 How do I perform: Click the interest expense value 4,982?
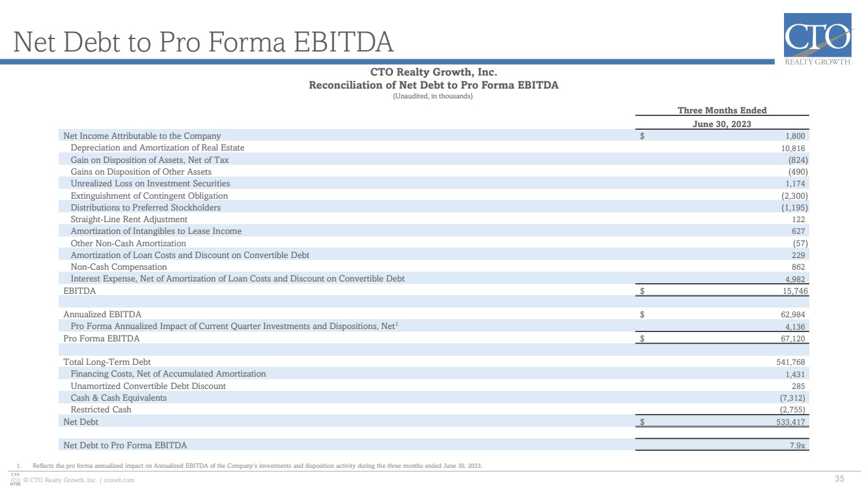(795, 279)
